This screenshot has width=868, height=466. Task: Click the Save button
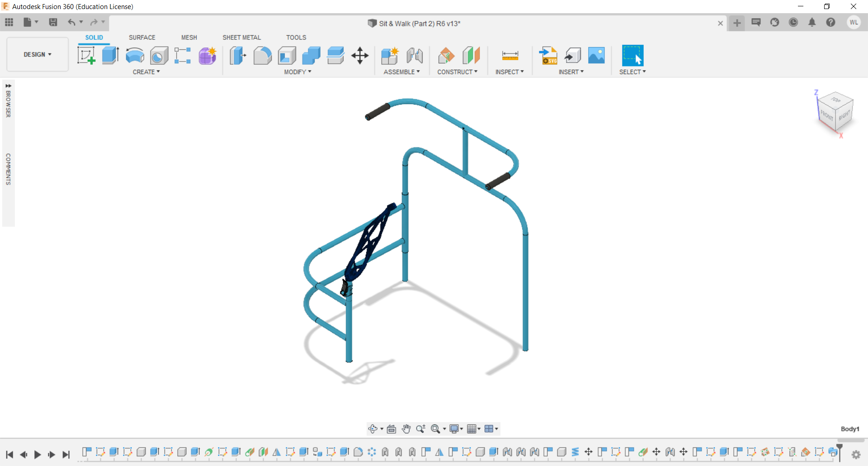53,22
